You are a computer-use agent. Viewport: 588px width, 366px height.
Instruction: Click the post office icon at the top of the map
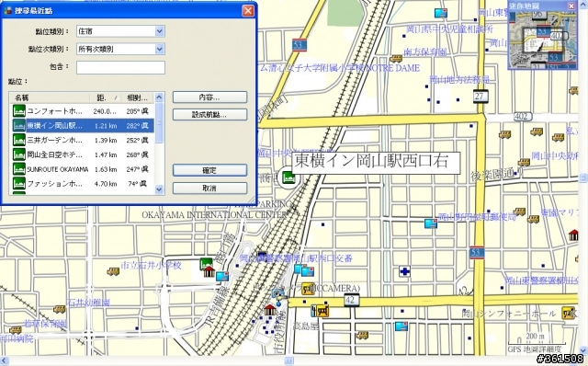(x=441, y=13)
